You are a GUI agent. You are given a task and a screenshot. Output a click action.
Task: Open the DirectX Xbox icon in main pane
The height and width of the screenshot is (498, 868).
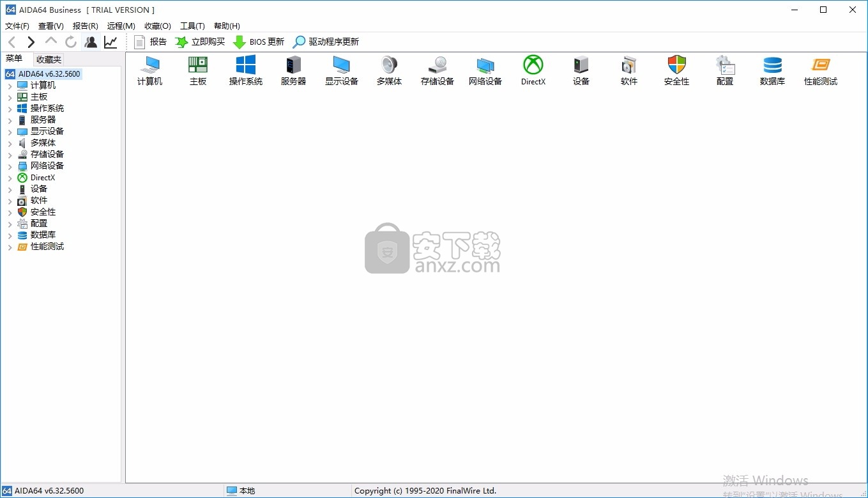[x=533, y=70]
